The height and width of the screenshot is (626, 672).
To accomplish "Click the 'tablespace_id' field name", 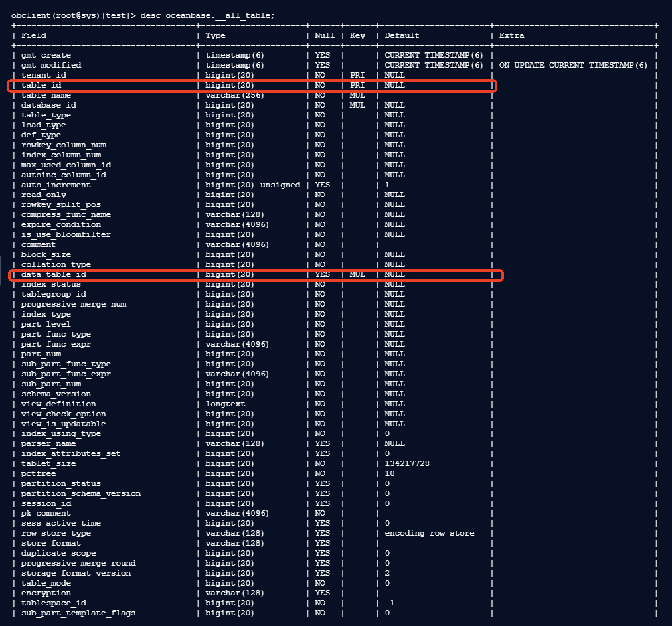I will pyautogui.click(x=54, y=603).
